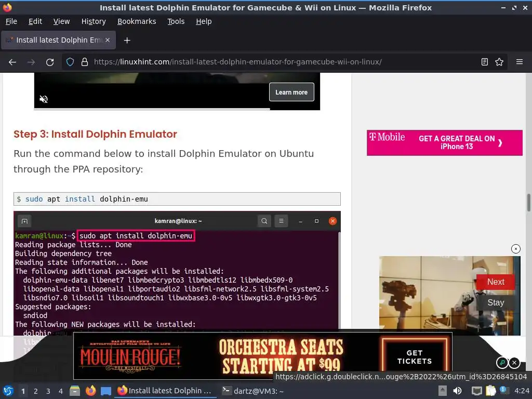Click the sudo apt install command box
532x399 pixels.
coord(177,199)
